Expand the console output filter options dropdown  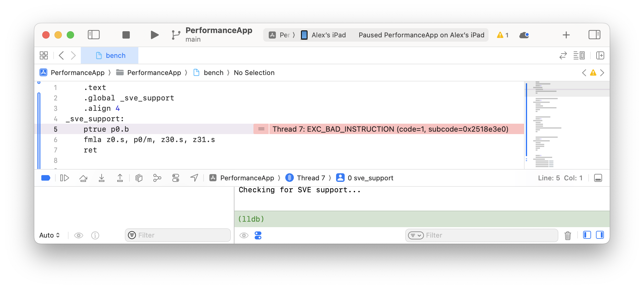click(x=416, y=235)
